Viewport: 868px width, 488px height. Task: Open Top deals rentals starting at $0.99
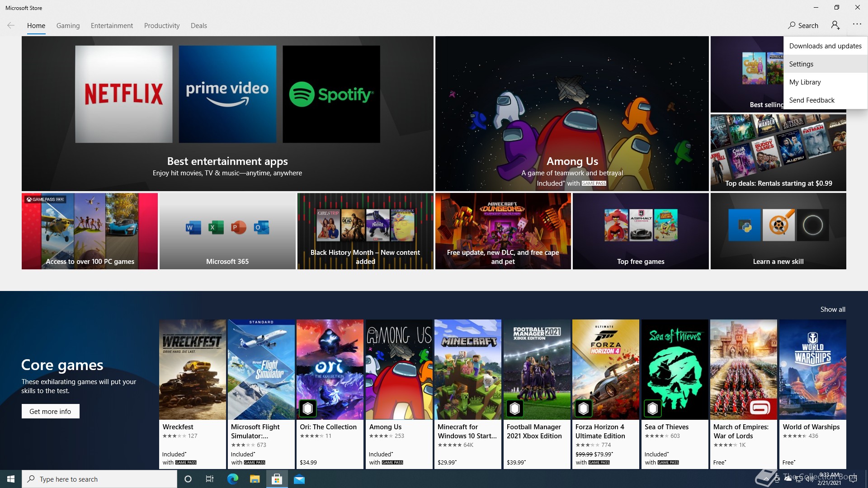[778, 152]
